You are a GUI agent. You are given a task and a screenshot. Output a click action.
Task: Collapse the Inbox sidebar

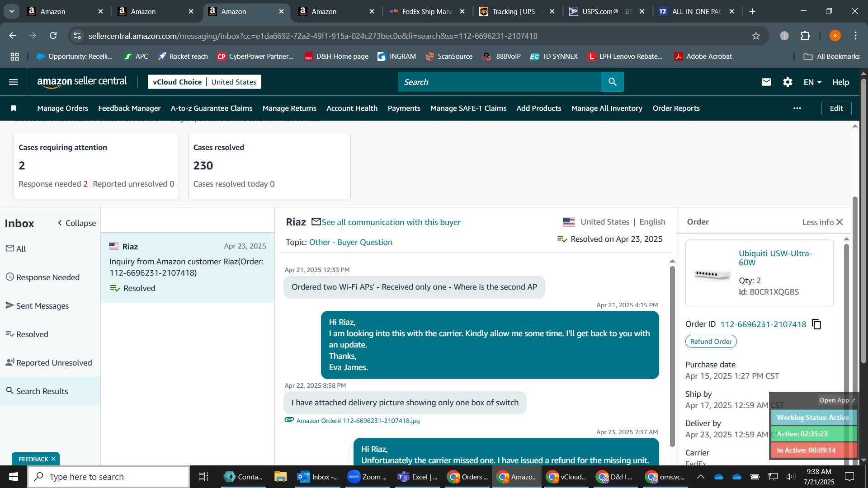tap(76, 223)
